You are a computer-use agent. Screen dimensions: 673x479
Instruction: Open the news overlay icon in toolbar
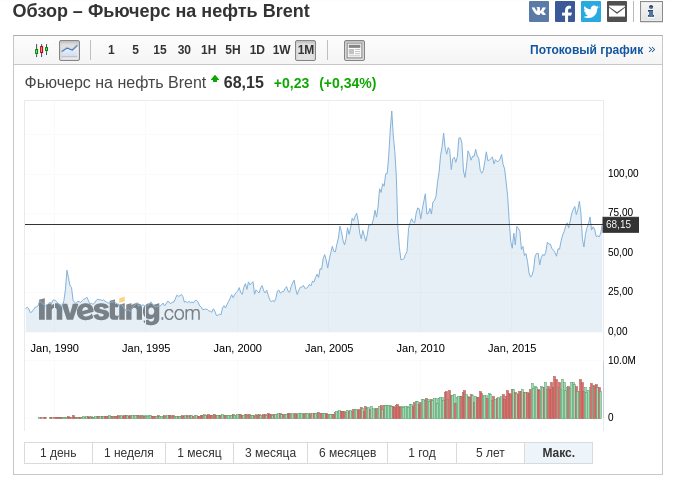coord(354,50)
